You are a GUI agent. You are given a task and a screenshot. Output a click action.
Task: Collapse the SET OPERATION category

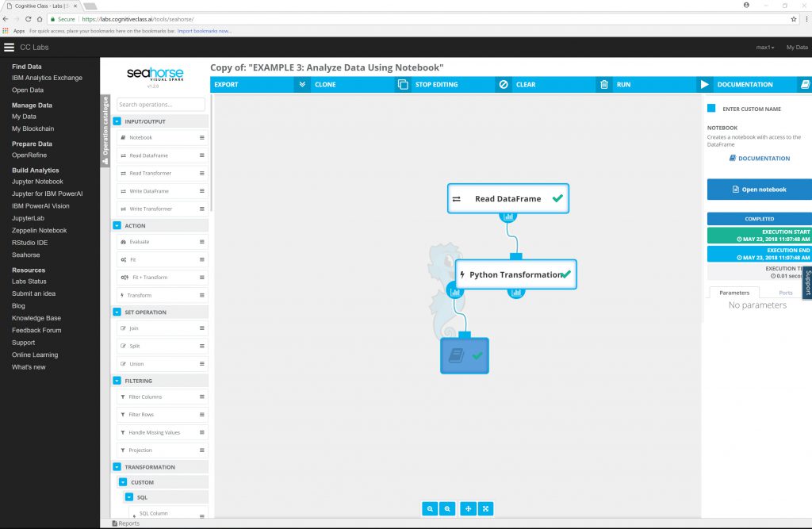117,312
